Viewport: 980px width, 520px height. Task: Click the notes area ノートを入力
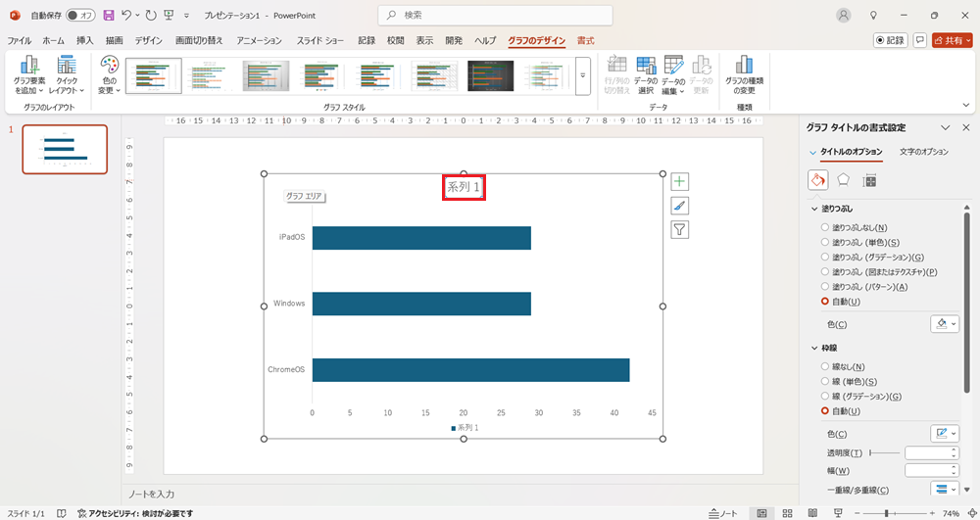(151, 494)
